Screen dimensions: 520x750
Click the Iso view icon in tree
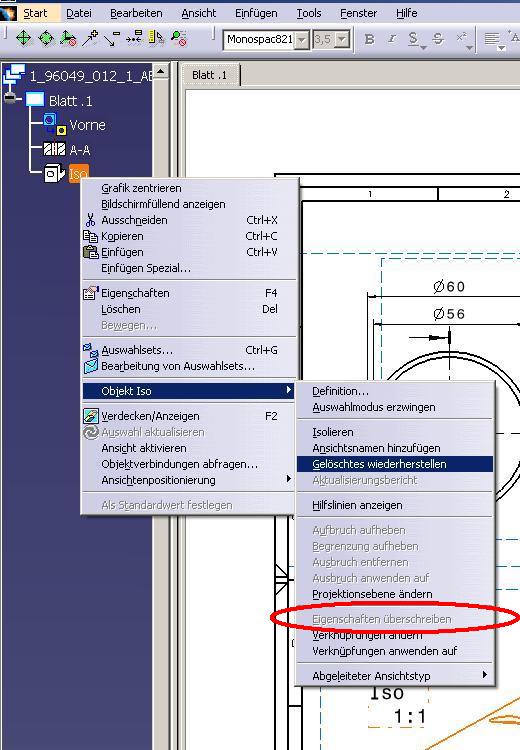coord(55,173)
